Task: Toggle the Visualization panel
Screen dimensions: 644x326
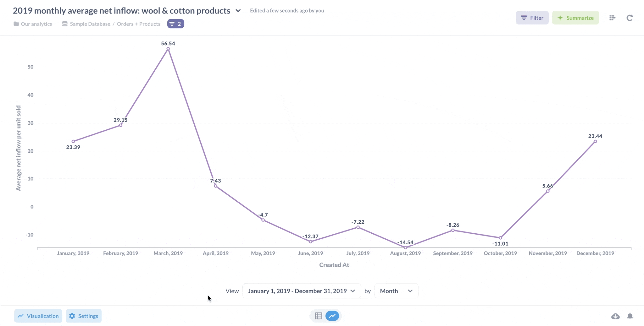Action: click(38, 316)
